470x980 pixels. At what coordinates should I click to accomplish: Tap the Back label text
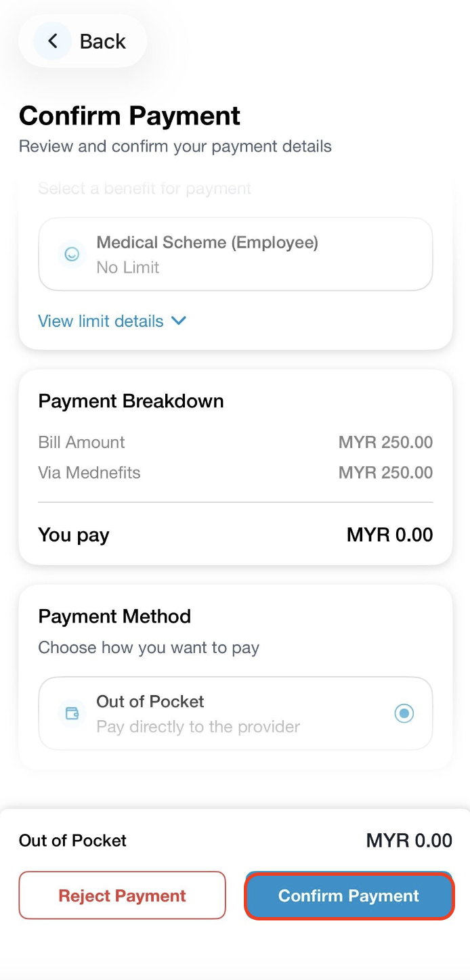102,41
